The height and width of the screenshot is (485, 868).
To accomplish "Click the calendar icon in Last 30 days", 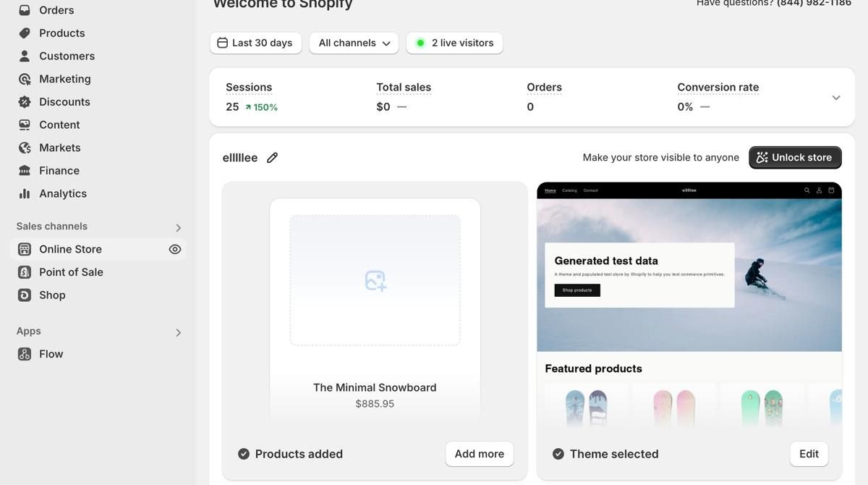I will point(223,43).
